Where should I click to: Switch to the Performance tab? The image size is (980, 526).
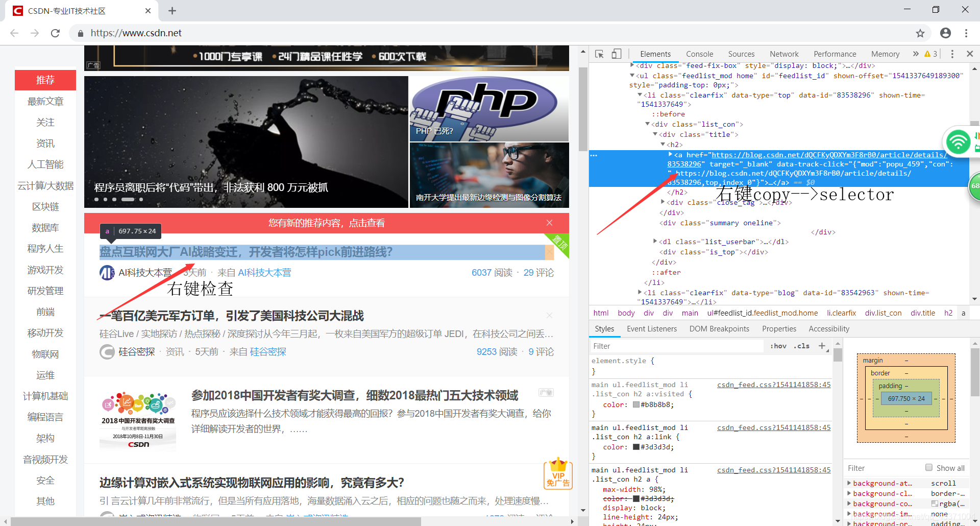835,54
